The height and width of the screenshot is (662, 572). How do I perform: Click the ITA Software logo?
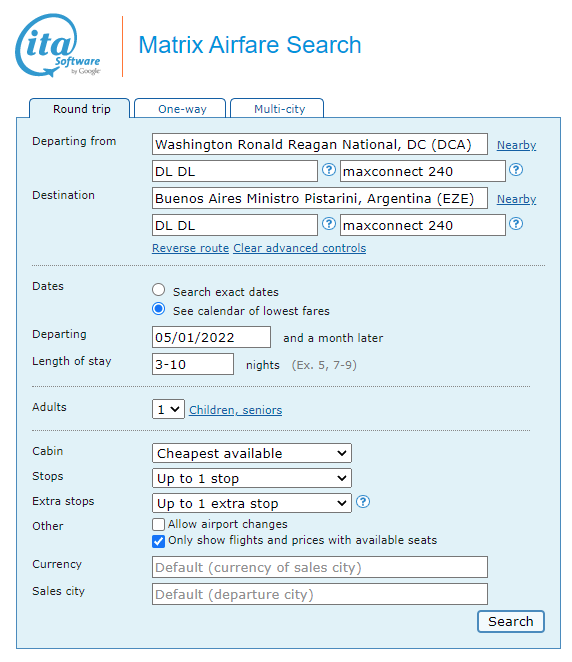tap(58, 46)
